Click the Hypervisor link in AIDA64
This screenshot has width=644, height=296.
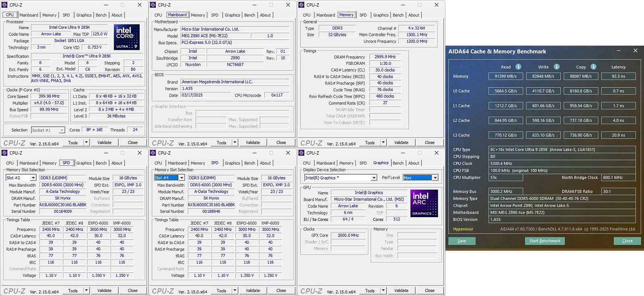(463, 229)
